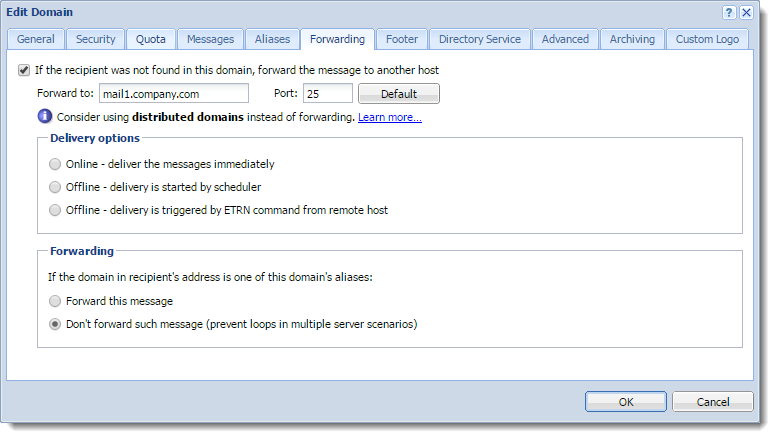Screen dimensions: 775x438
Task: Click the Port number field
Action: 328,93
